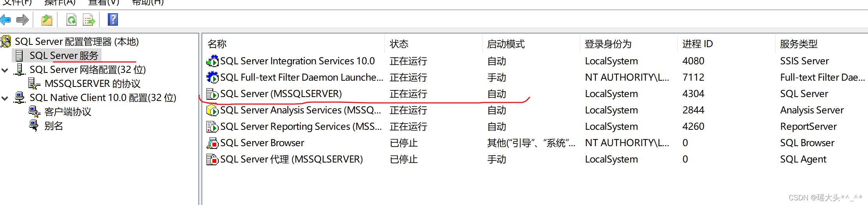Sort by the 登录身份为 column header
The height and width of the screenshot is (205, 868).
608,44
